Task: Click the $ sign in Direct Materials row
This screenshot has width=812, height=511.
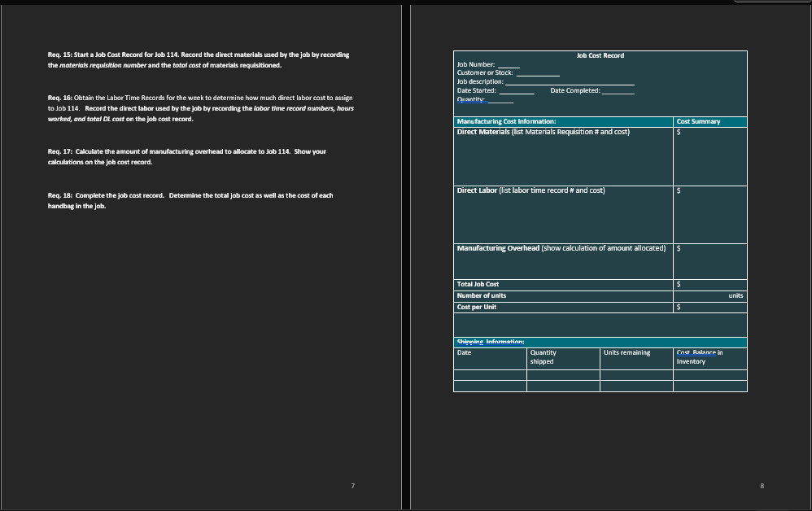Action: (679, 132)
